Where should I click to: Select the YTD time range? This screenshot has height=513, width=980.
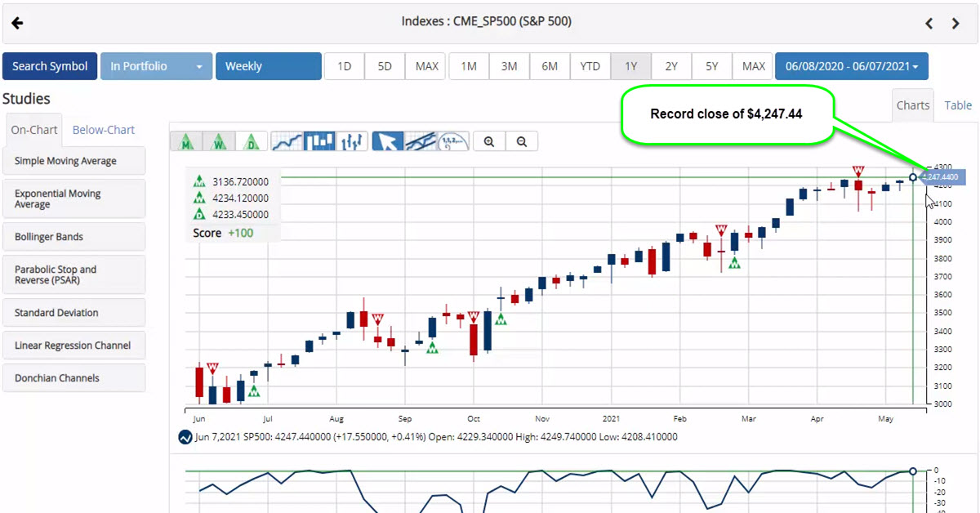click(x=590, y=66)
